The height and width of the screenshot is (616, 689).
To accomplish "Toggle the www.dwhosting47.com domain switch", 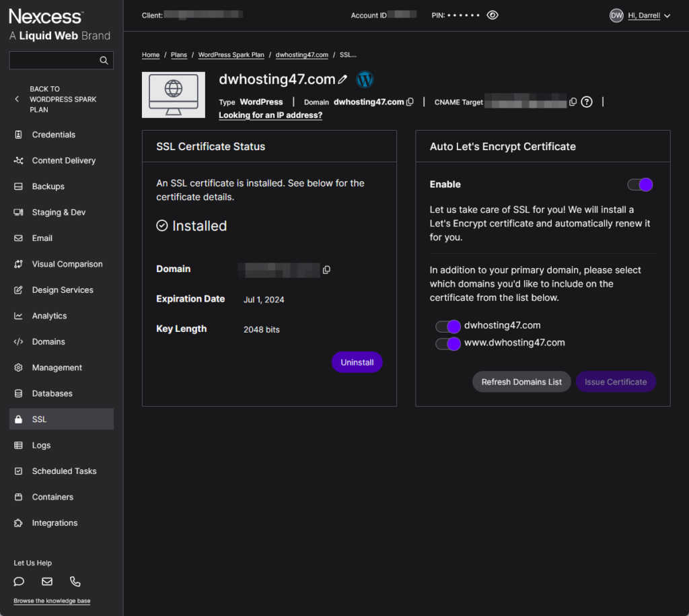I will pyautogui.click(x=447, y=343).
